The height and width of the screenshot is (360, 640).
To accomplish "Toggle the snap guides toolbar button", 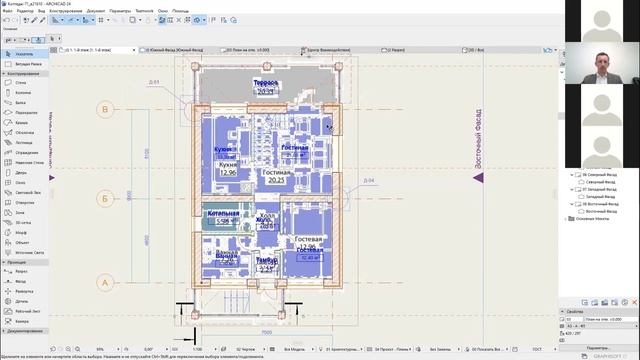I will [x=71, y=20].
